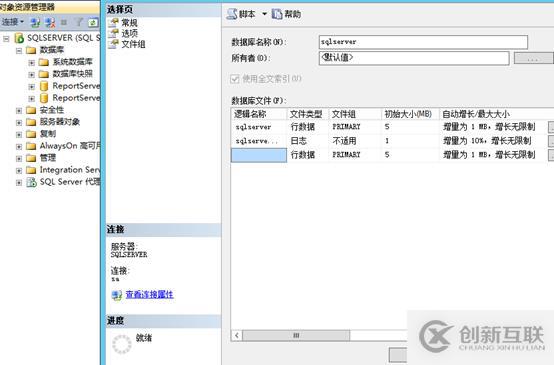Expand the Integration Services node

click(19, 171)
